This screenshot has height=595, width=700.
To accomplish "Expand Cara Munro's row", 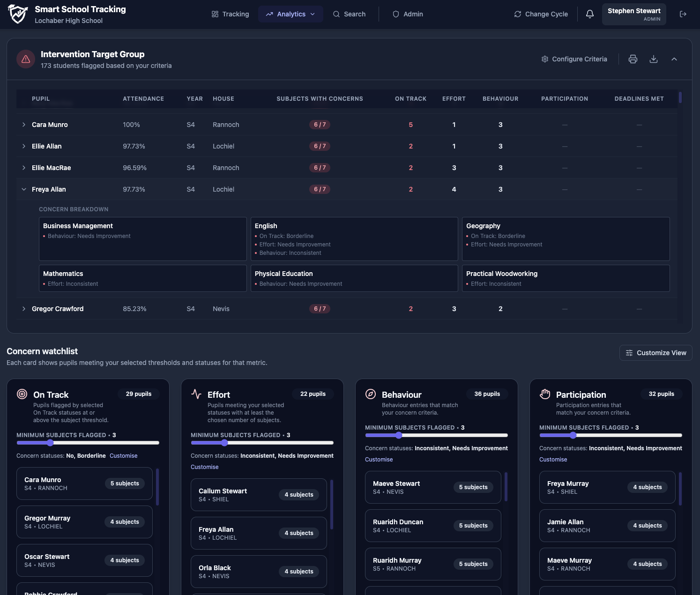I will click(x=24, y=125).
